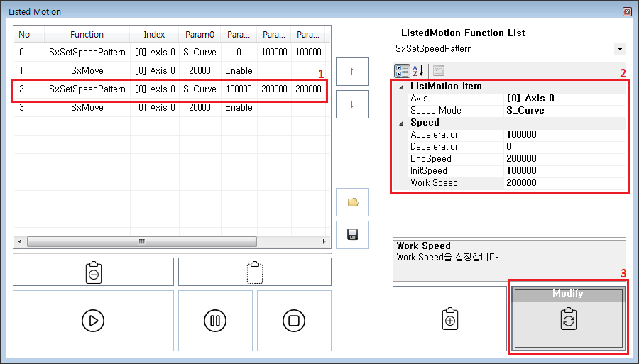Click the Work Speed value field
This screenshot has height=364, width=639.
(x=564, y=183)
